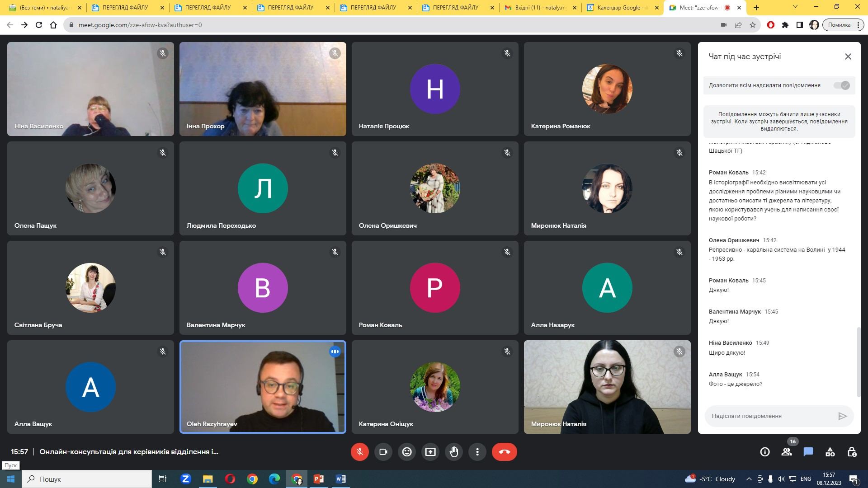
Task: Raise hand using the hand icon
Action: pos(454,452)
